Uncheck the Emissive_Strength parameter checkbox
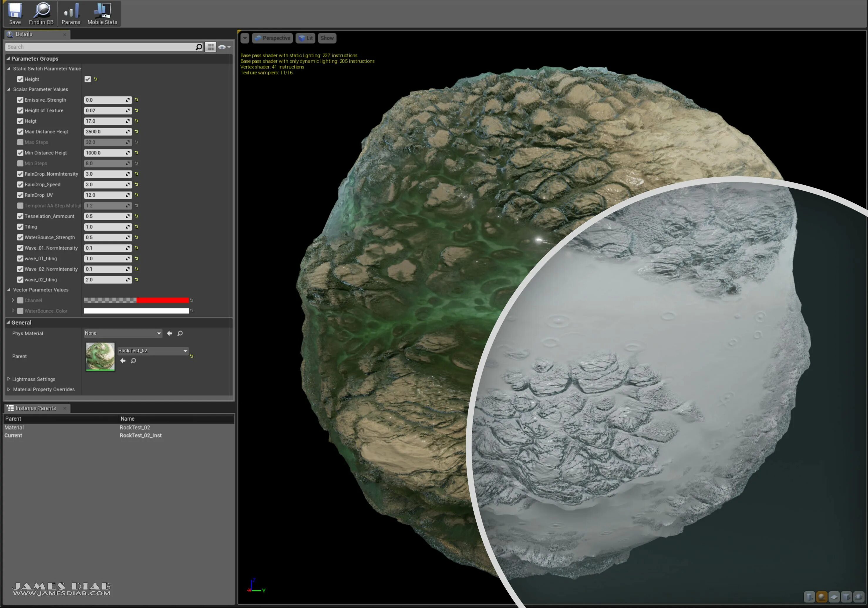The image size is (868, 608). (x=21, y=100)
